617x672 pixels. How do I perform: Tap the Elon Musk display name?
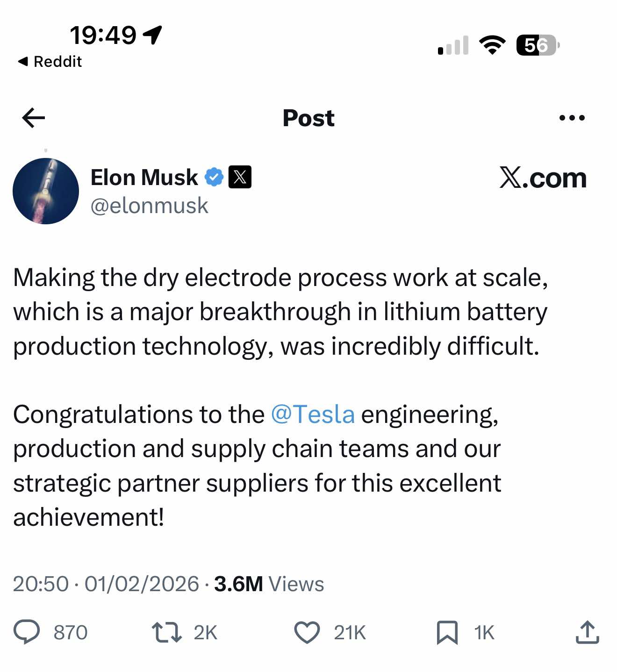pyautogui.click(x=144, y=178)
